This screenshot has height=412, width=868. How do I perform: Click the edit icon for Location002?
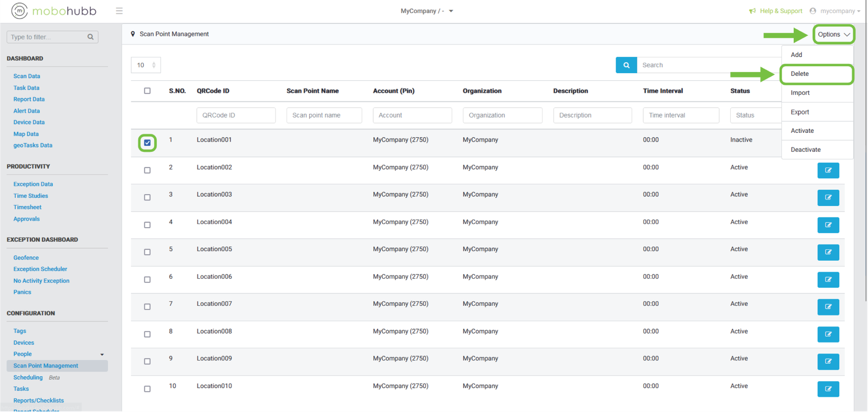click(828, 170)
